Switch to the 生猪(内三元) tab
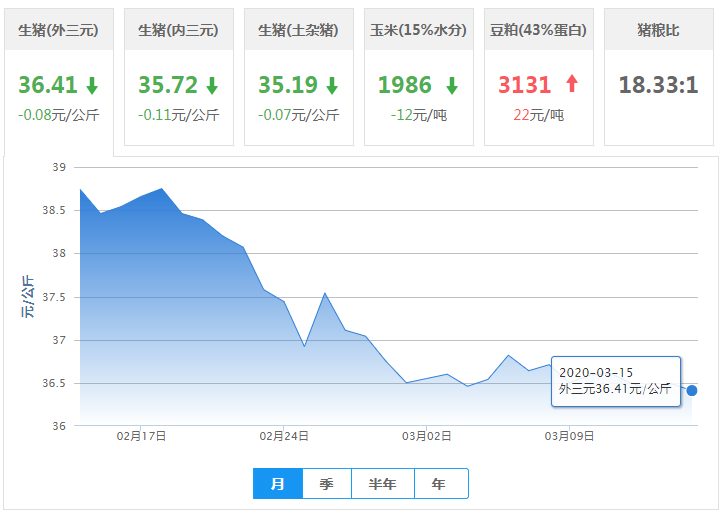This screenshot has width=724, height=514. pos(178,31)
